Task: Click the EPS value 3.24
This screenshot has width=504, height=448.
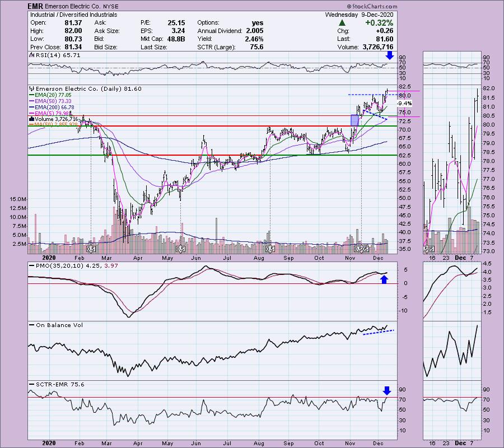Action: click(x=178, y=31)
